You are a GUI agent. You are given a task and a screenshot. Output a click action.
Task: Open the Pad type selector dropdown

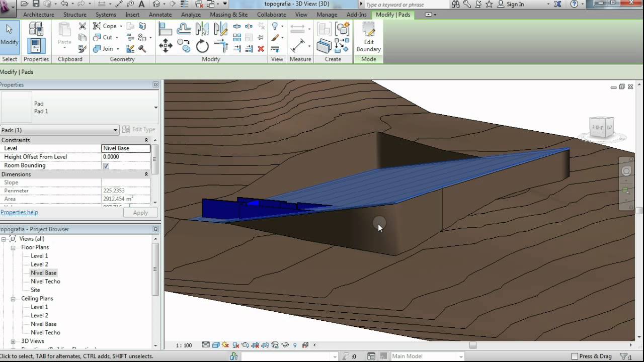point(155,108)
